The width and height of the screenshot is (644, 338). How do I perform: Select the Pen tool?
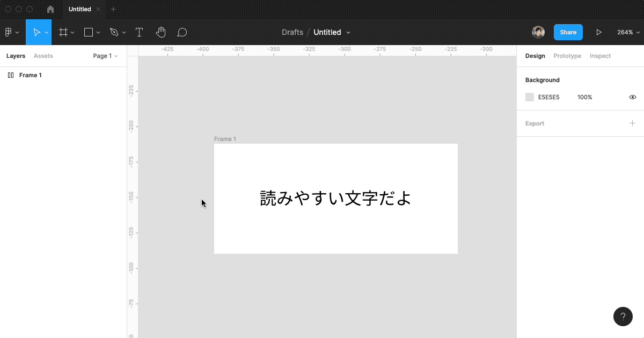(x=114, y=32)
